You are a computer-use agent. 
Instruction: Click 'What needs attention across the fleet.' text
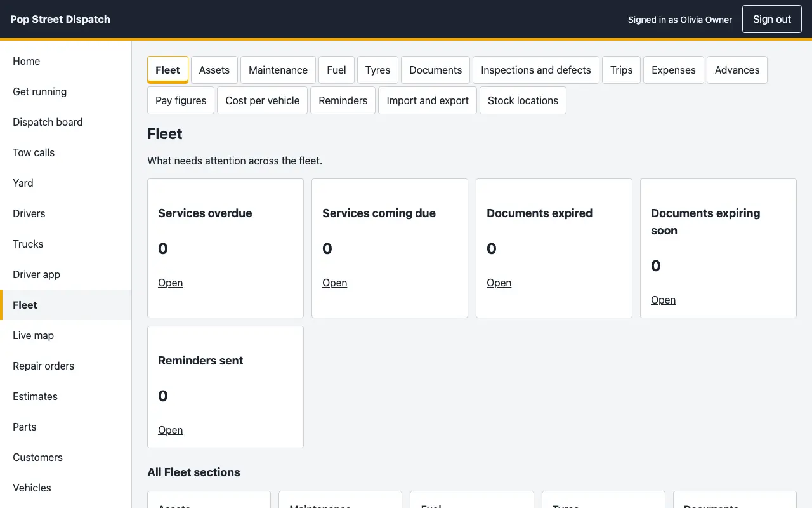tap(235, 161)
